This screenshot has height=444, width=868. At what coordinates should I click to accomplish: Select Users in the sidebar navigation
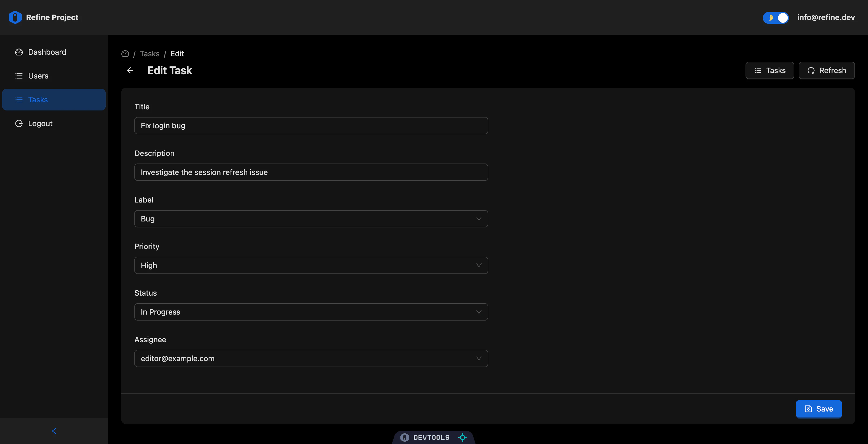(x=38, y=76)
